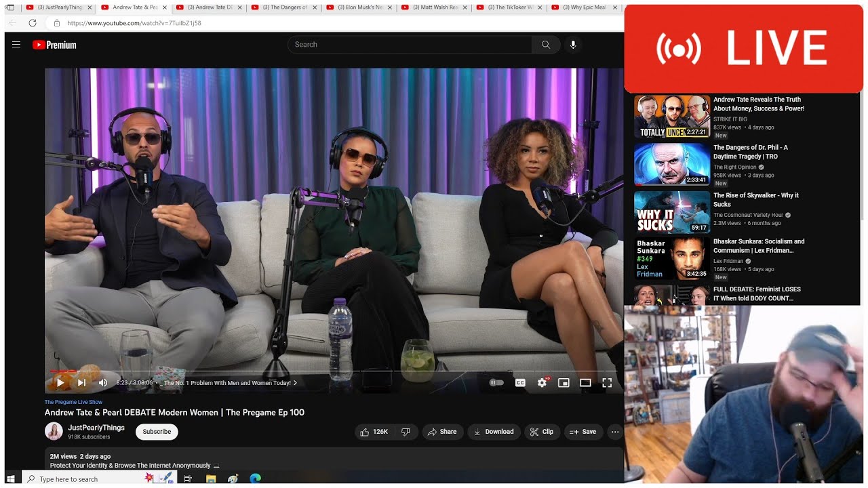Like the video with 126K likes
Image resolution: width=868 pixels, height=488 pixels.
click(x=374, y=432)
